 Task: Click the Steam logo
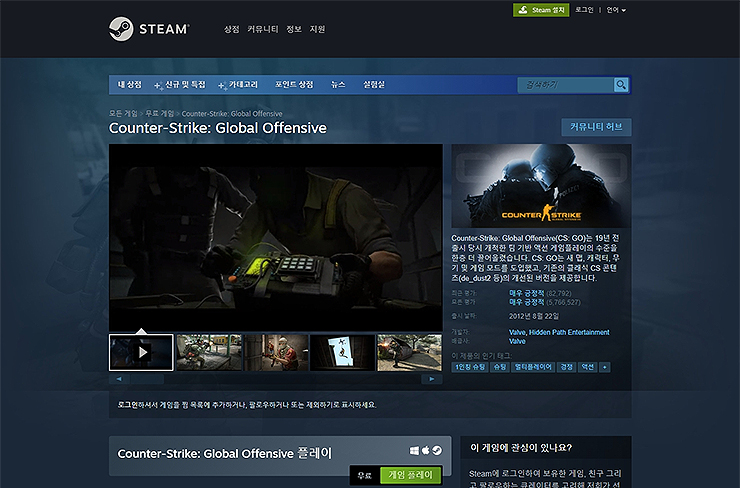[x=149, y=29]
